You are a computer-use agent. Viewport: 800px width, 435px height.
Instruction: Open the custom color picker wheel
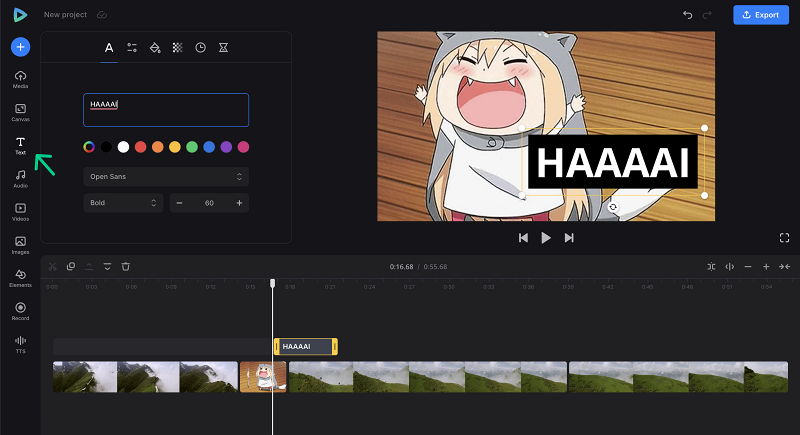tap(89, 147)
